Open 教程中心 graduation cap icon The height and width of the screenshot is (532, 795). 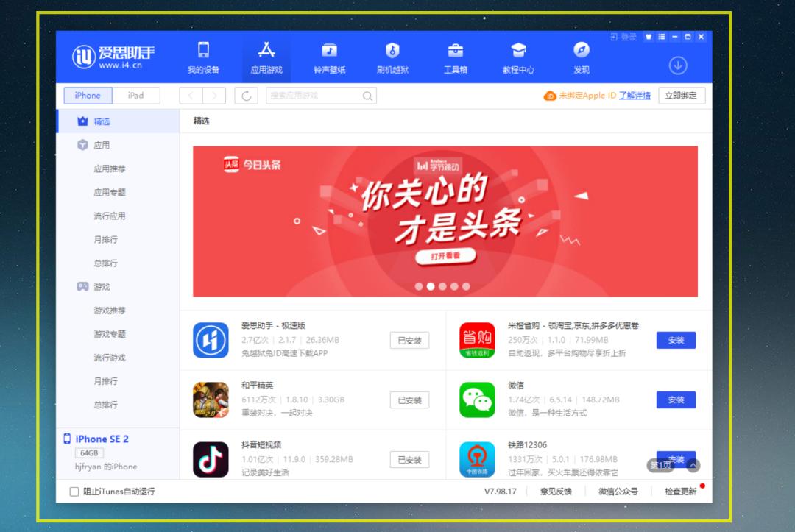click(x=518, y=50)
